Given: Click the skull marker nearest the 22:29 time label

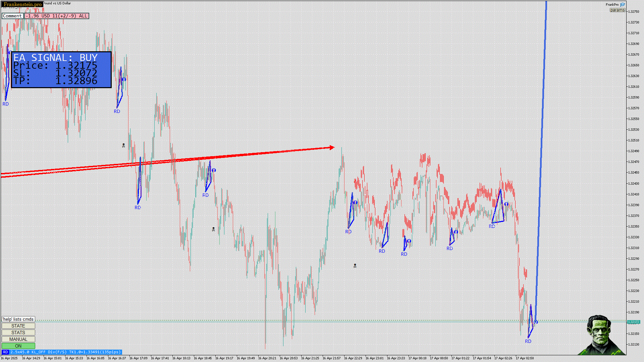Looking at the screenshot, I should [355, 266].
